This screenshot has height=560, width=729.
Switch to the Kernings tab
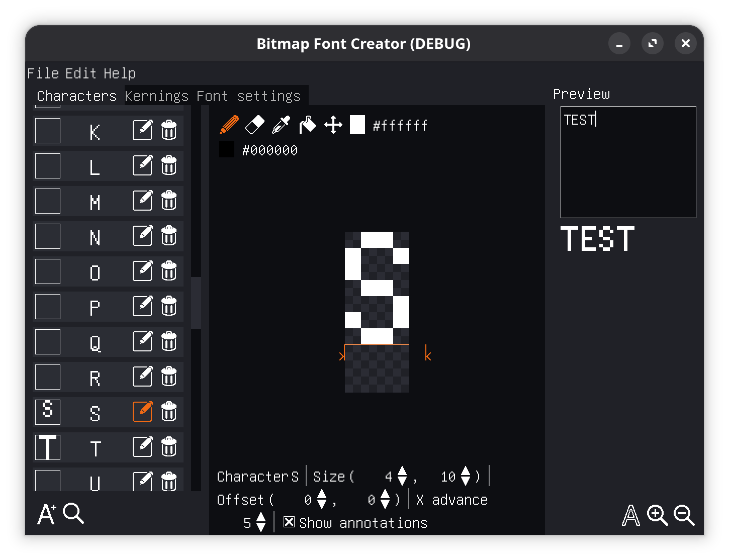click(x=157, y=96)
